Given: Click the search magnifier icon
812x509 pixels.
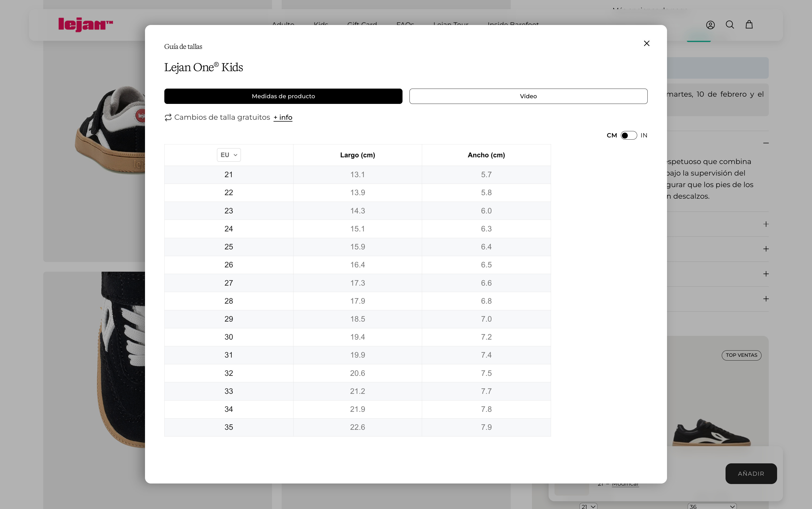Looking at the screenshot, I should coord(730,25).
